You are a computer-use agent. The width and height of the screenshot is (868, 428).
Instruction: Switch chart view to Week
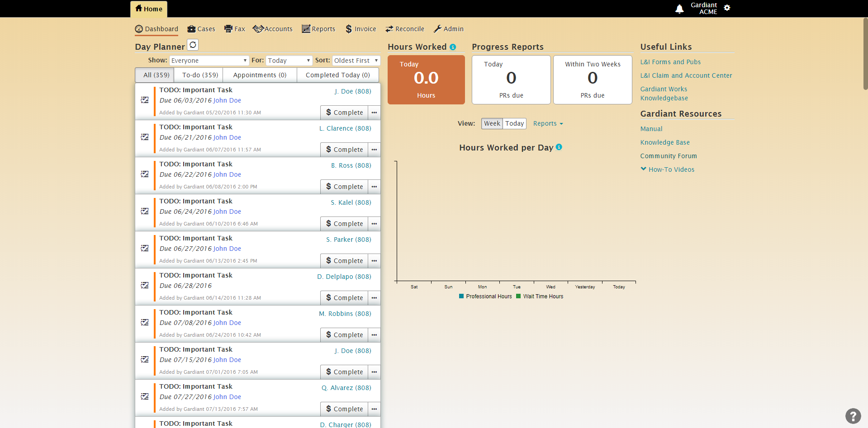[492, 123]
